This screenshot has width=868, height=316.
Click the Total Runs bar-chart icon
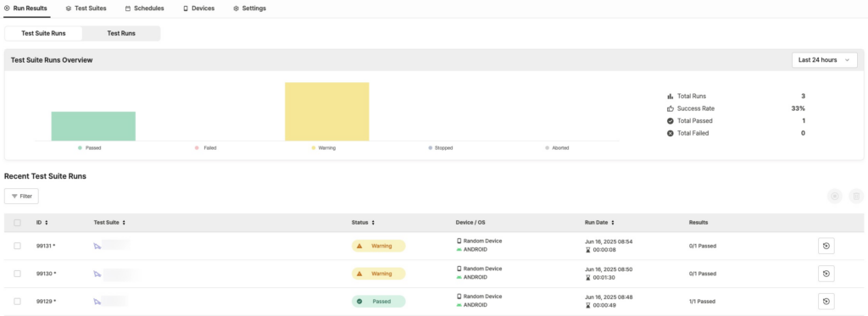(670, 97)
